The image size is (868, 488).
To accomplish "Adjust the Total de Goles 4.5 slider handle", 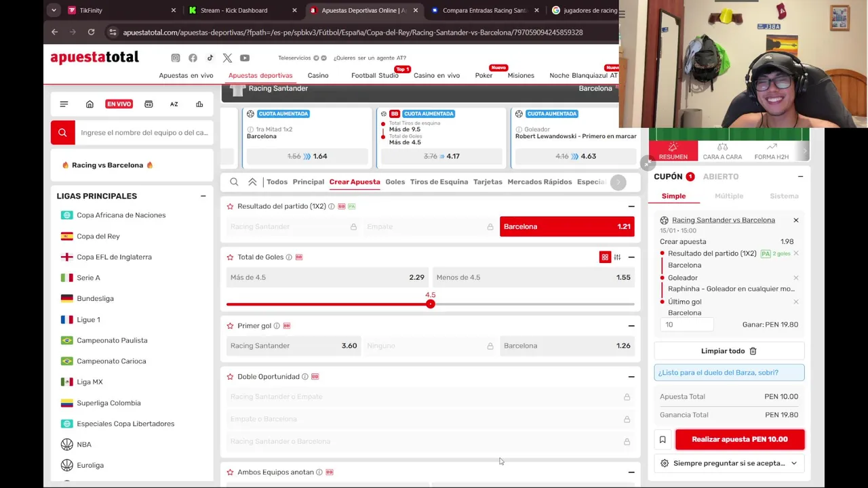I will point(430,304).
